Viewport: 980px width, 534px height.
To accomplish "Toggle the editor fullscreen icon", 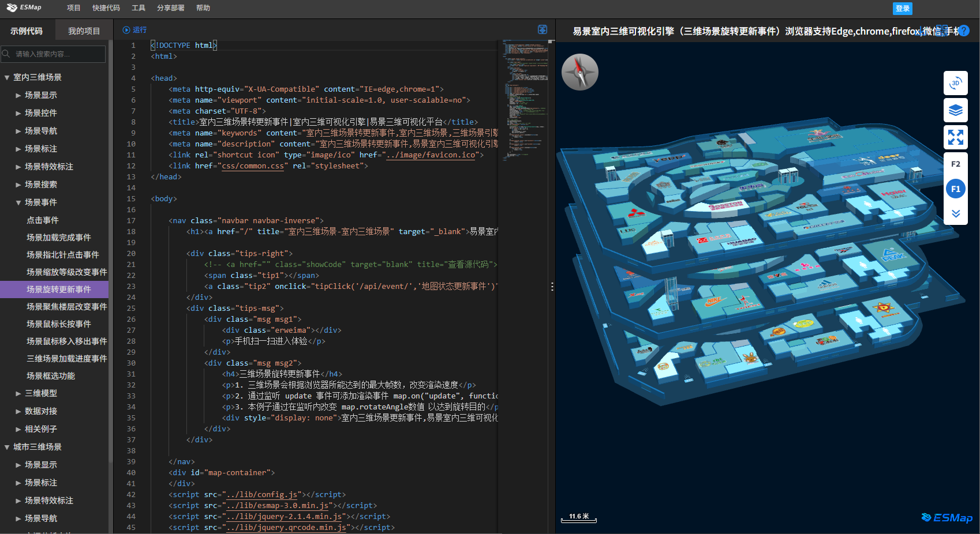I will point(543,29).
